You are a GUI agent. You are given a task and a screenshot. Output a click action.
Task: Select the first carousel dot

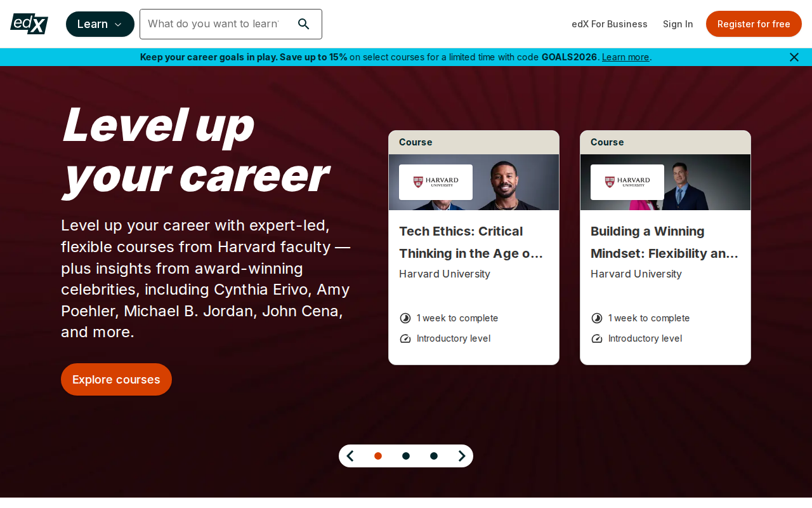click(x=378, y=456)
